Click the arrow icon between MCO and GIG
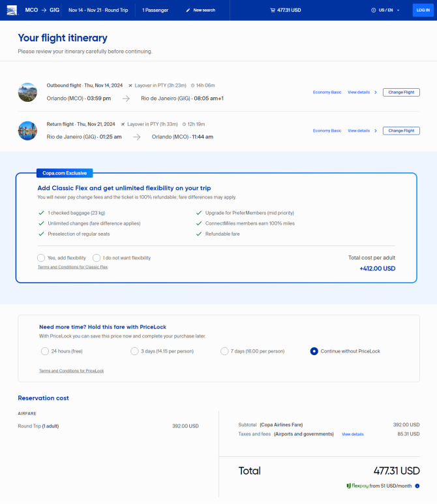The width and height of the screenshot is (437, 504). point(44,10)
